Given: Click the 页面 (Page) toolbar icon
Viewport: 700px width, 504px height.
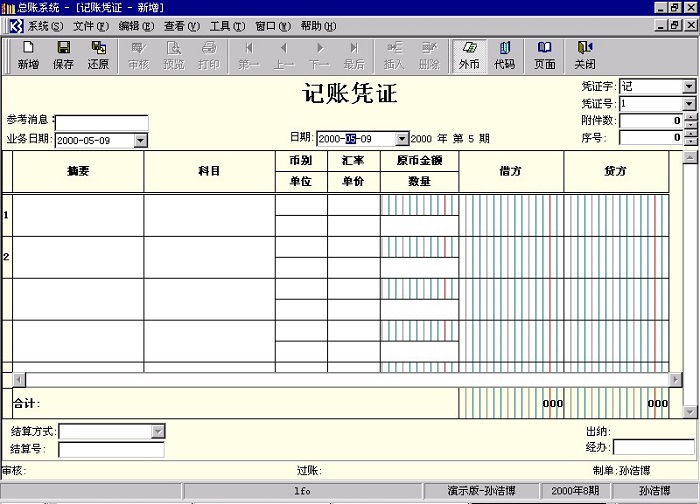Looking at the screenshot, I should click(x=544, y=55).
